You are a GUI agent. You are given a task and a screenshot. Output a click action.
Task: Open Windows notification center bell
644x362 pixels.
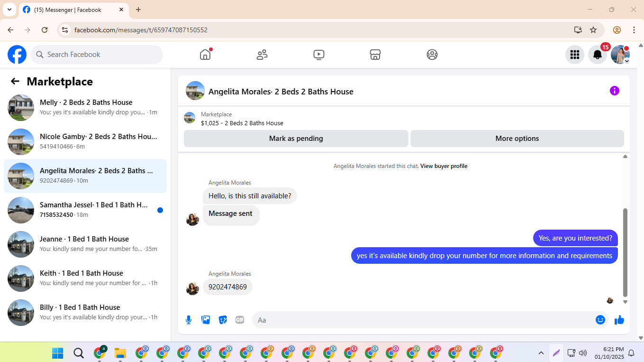tap(631, 353)
